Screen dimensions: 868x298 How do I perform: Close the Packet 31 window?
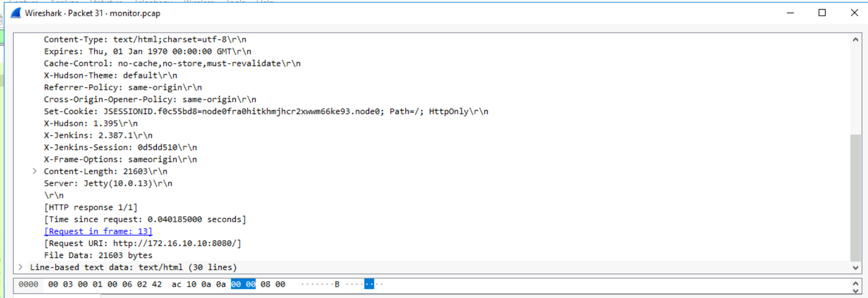coord(854,13)
